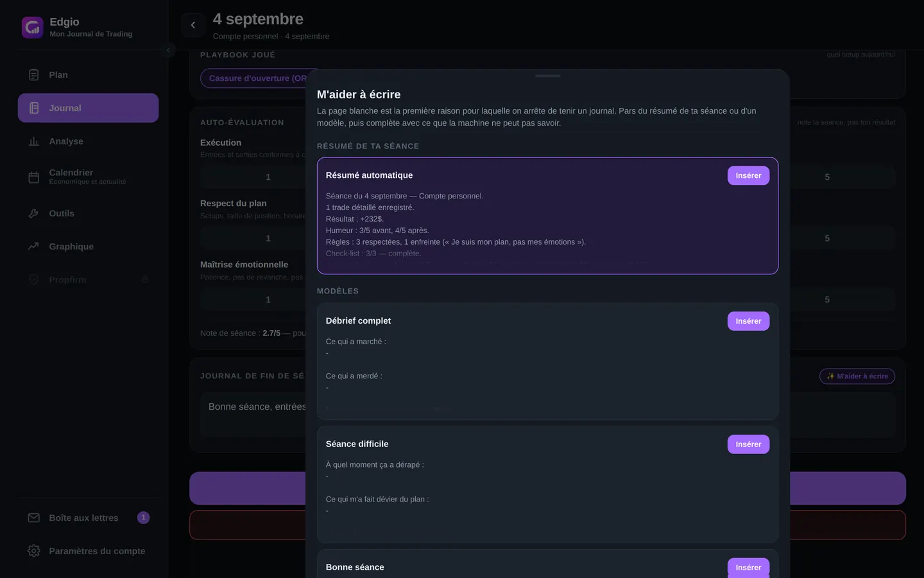Insert the Débrief complet template
The height and width of the screenshot is (578, 924).
coord(748,321)
